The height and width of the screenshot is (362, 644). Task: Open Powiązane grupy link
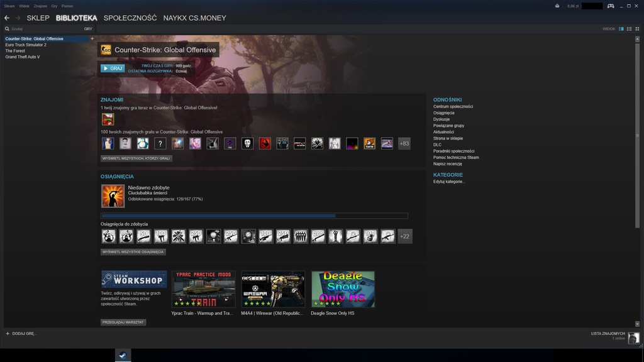coord(448,126)
